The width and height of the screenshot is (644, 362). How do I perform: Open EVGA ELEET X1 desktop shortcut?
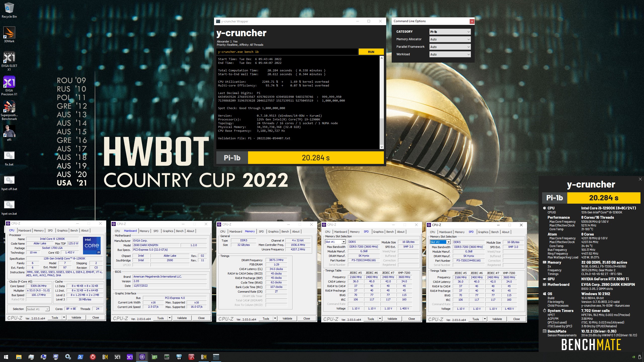9,61
